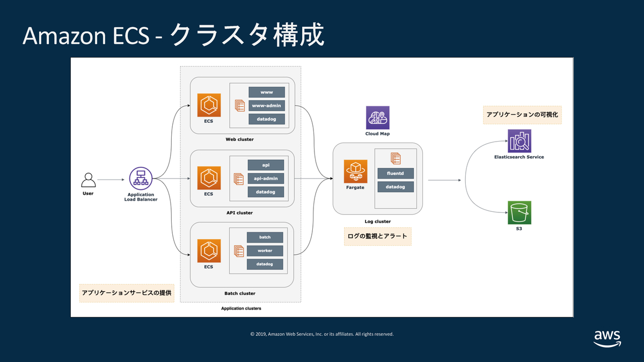The height and width of the screenshot is (362, 644).
Task: Select the www-admin container box
Action: tap(267, 106)
